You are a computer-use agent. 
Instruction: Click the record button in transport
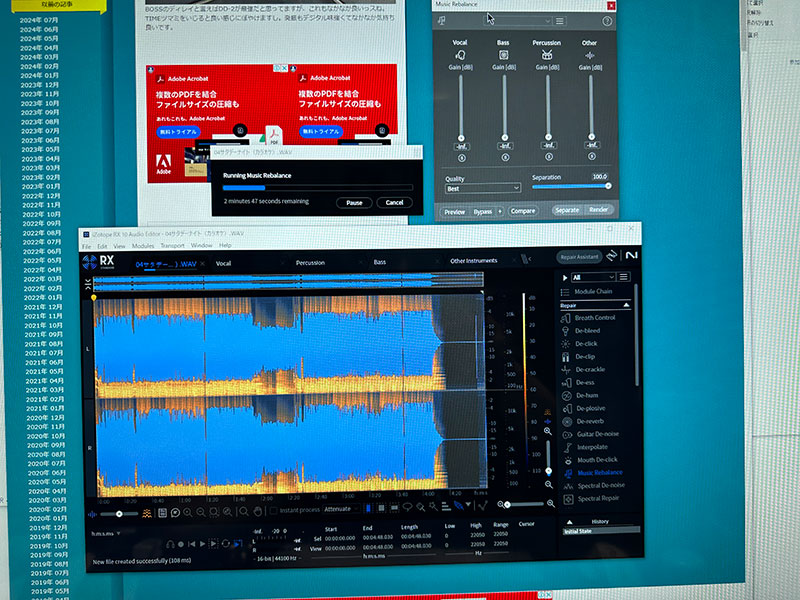point(181,544)
